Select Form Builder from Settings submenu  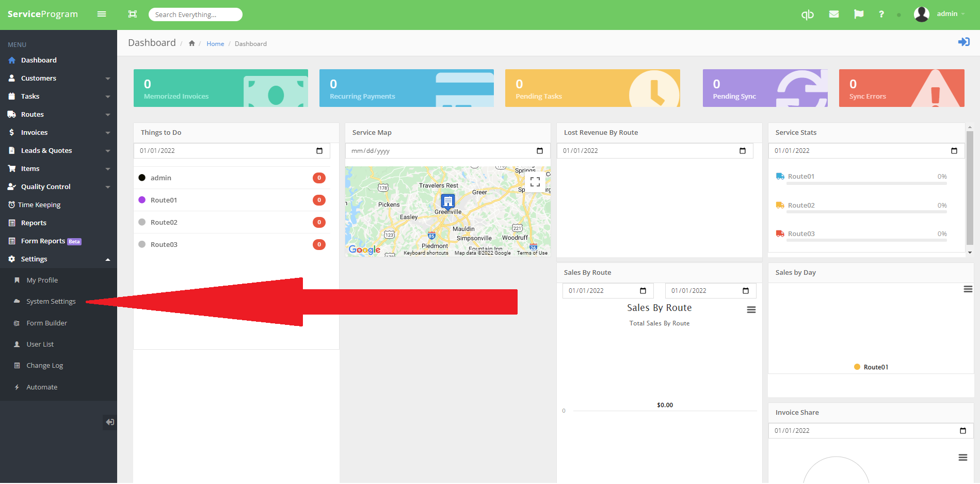click(47, 323)
